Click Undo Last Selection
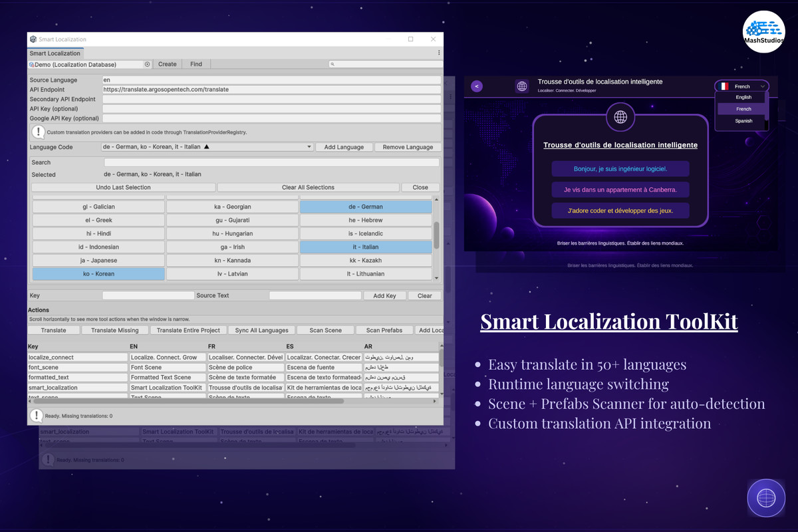This screenshot has height=532, width=798. (124, 188)
